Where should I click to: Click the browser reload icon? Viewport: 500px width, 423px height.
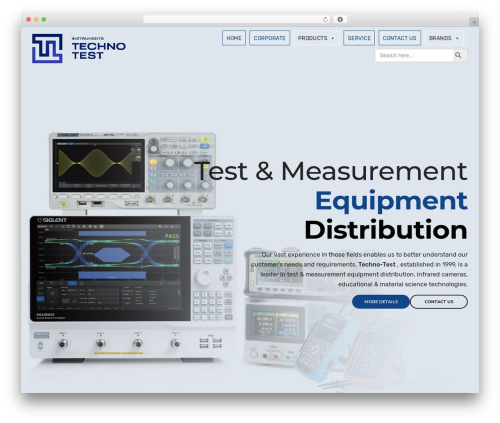click(x=325, y=20)
